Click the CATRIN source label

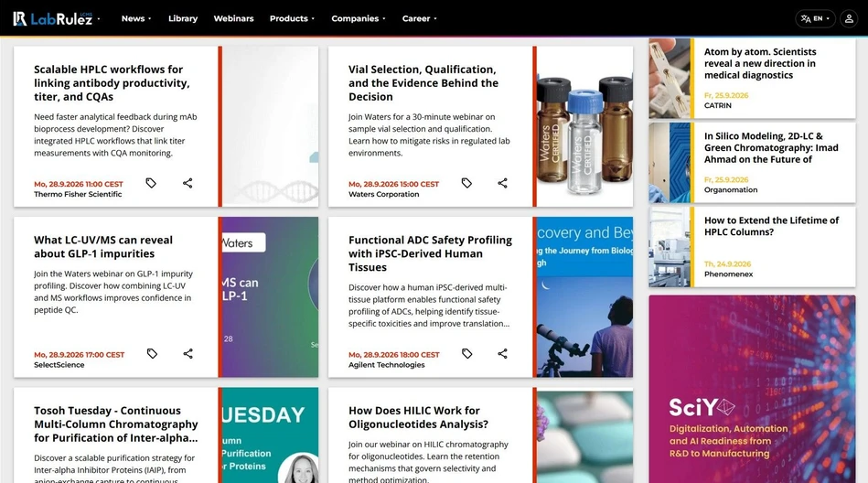click(x=717, y=106)
